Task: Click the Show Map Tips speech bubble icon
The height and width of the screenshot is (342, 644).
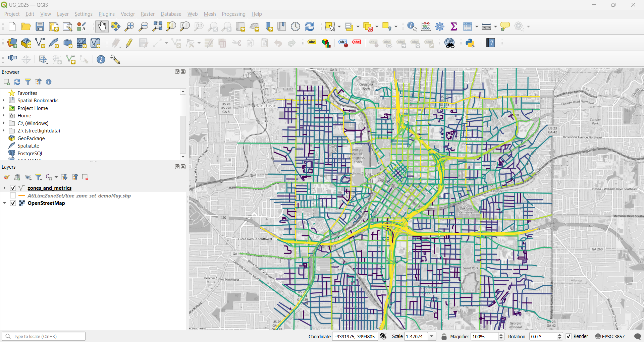Action: (x=505, y=26)
